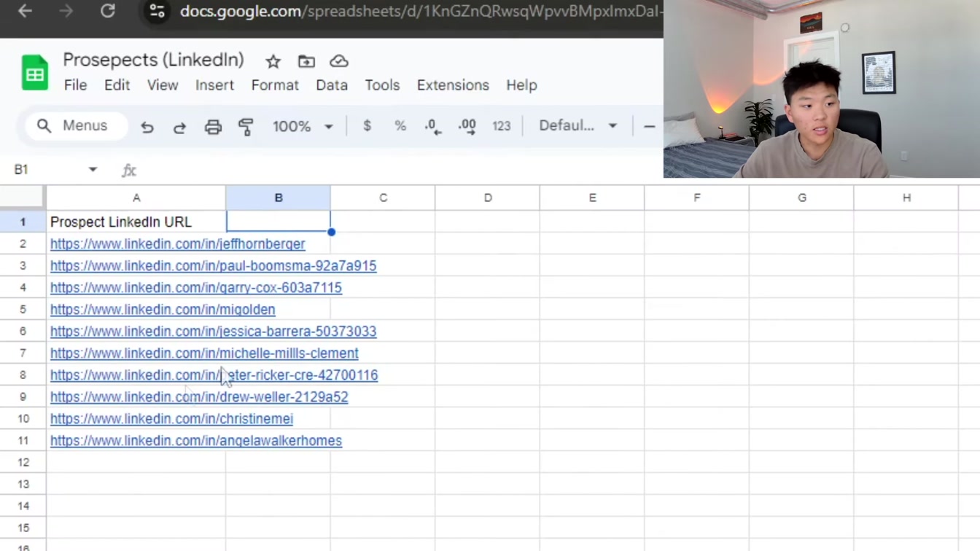Reload the page with refresh icon

pos(108,11)
